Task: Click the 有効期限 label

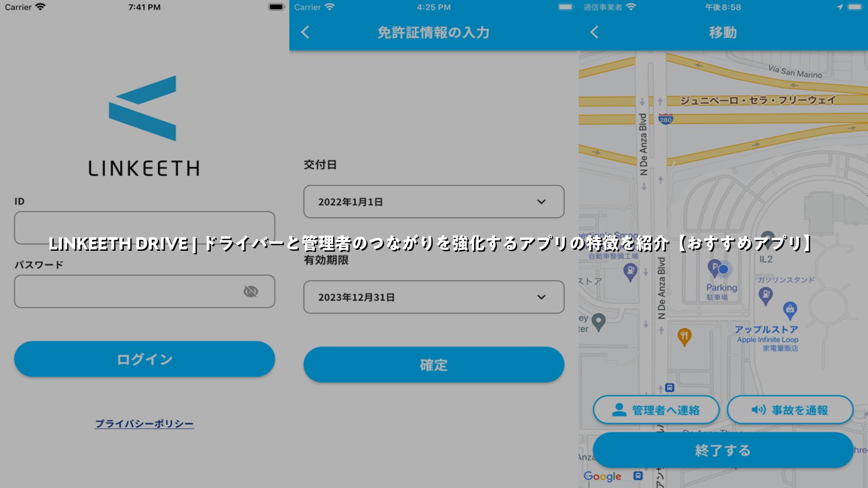Action: (326, 260)
